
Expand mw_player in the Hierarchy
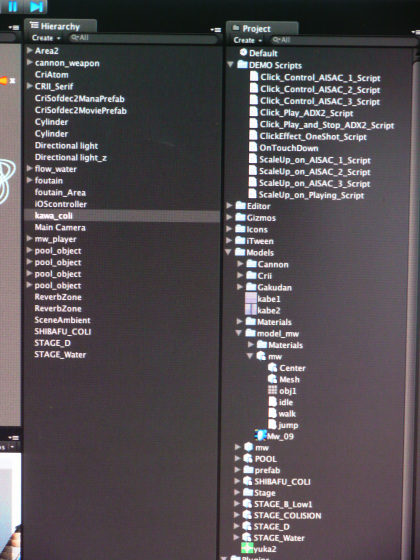click(30, 239)
